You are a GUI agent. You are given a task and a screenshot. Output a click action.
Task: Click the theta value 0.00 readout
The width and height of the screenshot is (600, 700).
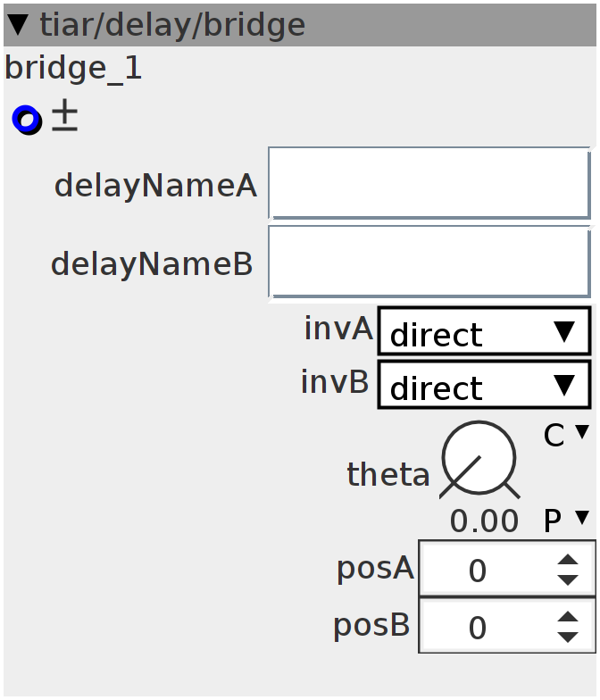484,521
